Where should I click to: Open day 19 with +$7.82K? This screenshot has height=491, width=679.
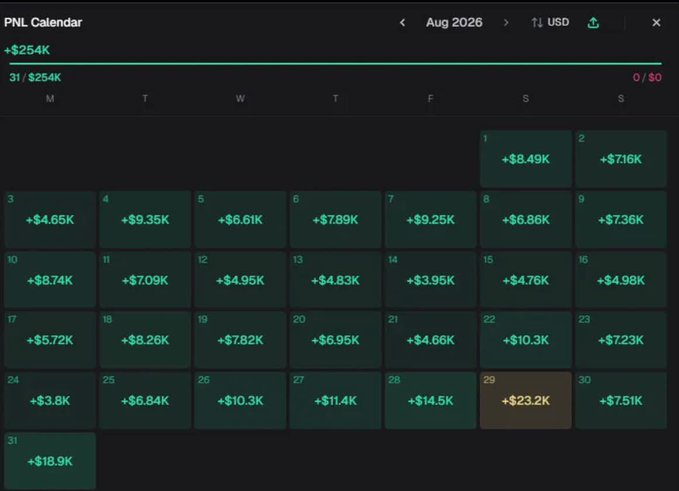click(x=240, y=340)
